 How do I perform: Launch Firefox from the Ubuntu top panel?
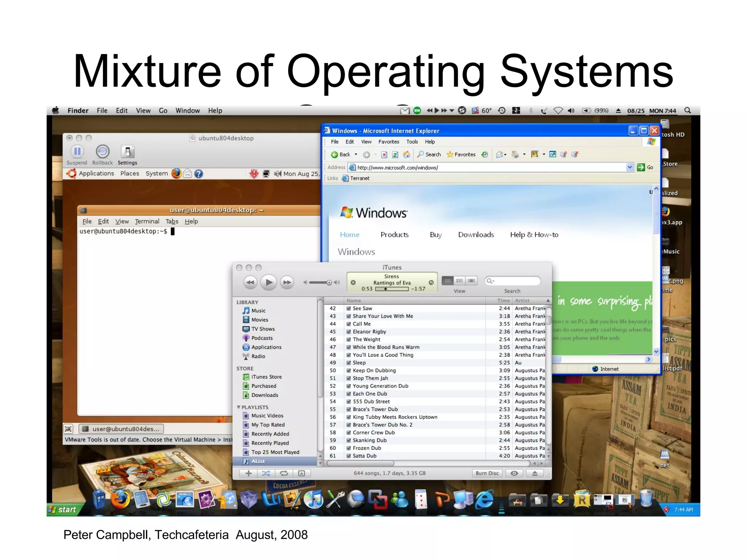(177, 174)
